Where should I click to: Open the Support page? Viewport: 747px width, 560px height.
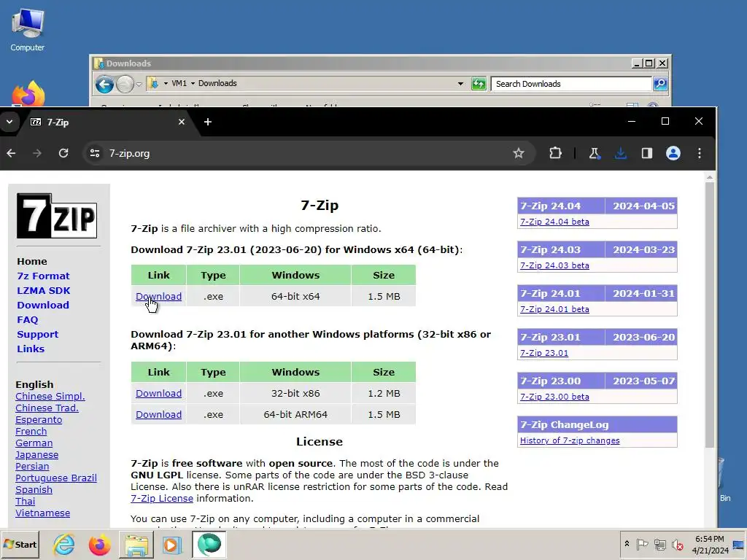tap(38, 334)
